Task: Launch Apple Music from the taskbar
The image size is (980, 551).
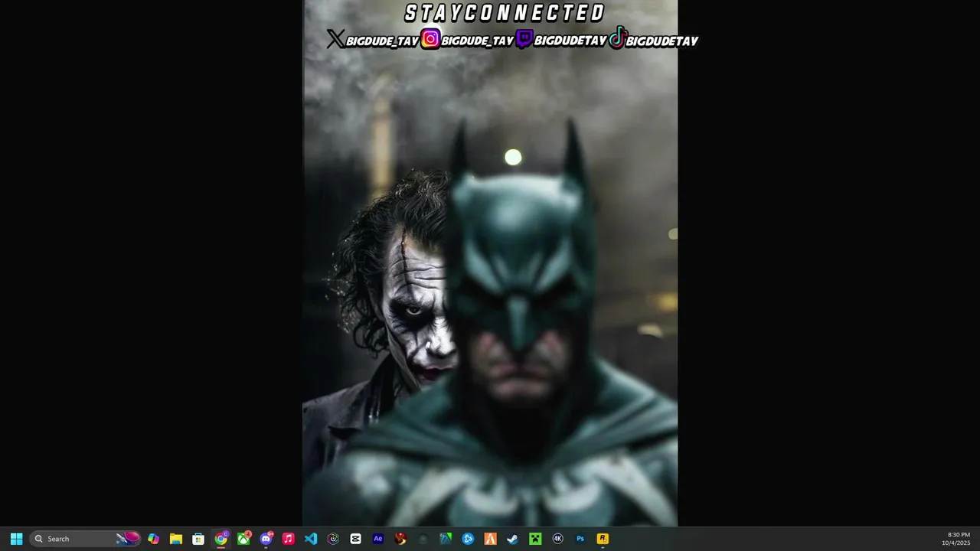Action: click(289, 539)
